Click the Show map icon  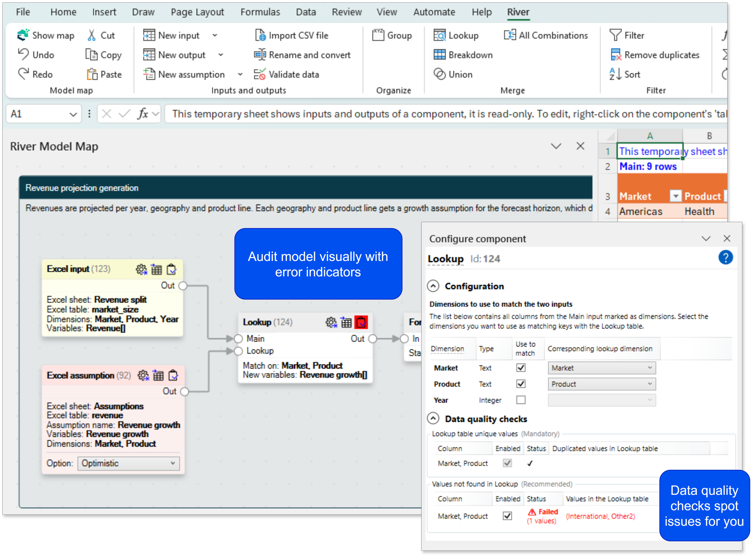23,35
